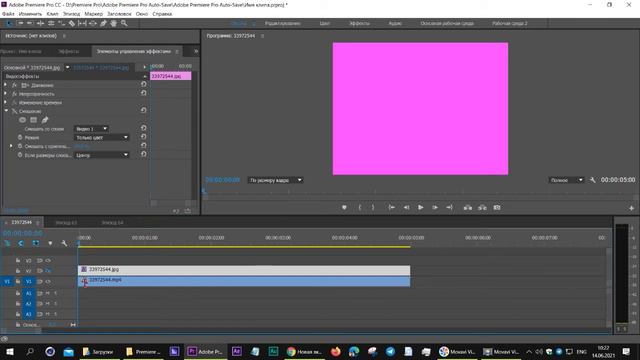Add a marker in the timeline
The image size is (640, 360).
point(50,243)
